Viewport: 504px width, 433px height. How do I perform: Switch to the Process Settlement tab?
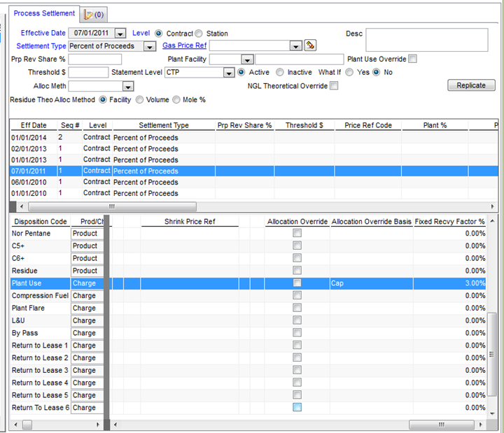[44, 13]
